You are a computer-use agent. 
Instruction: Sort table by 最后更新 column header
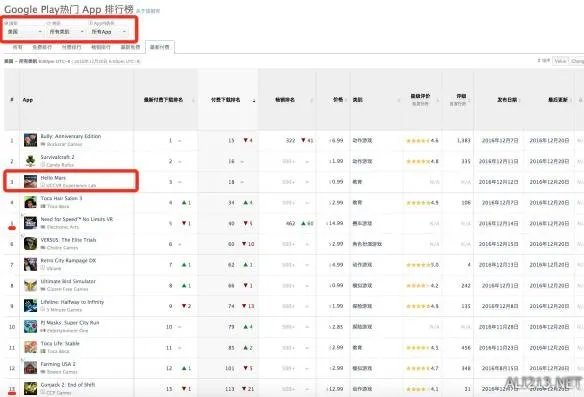(558, 100)
